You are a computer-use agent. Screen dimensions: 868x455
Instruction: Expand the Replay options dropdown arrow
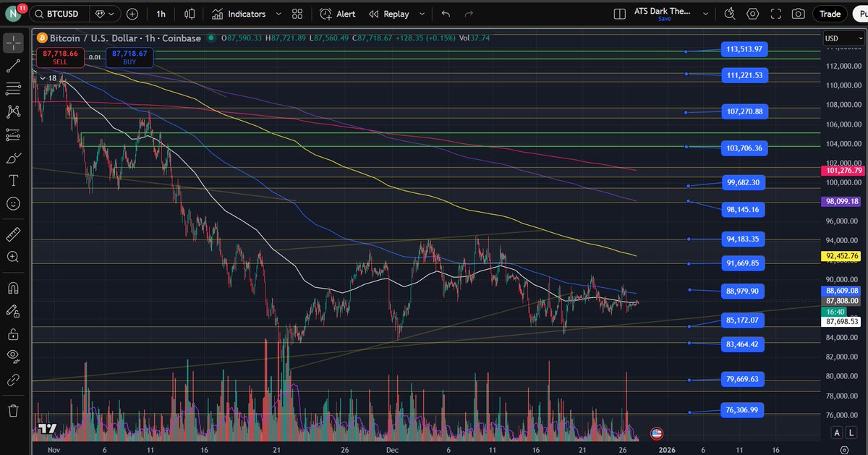tap(421, 14)
